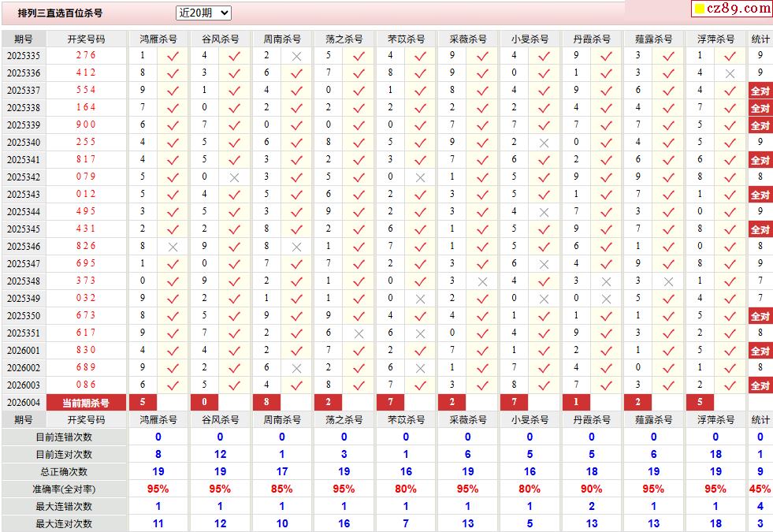Click the red check for 丹霞杀号 in row 2025343

[606, 195]
